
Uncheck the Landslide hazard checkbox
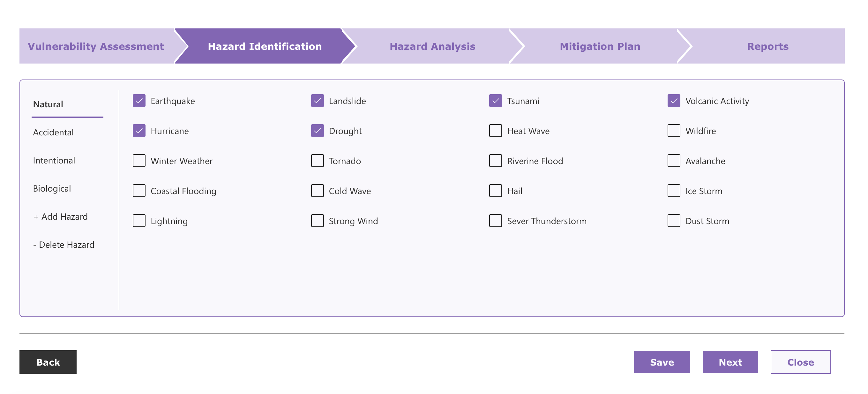pos(317,101)
